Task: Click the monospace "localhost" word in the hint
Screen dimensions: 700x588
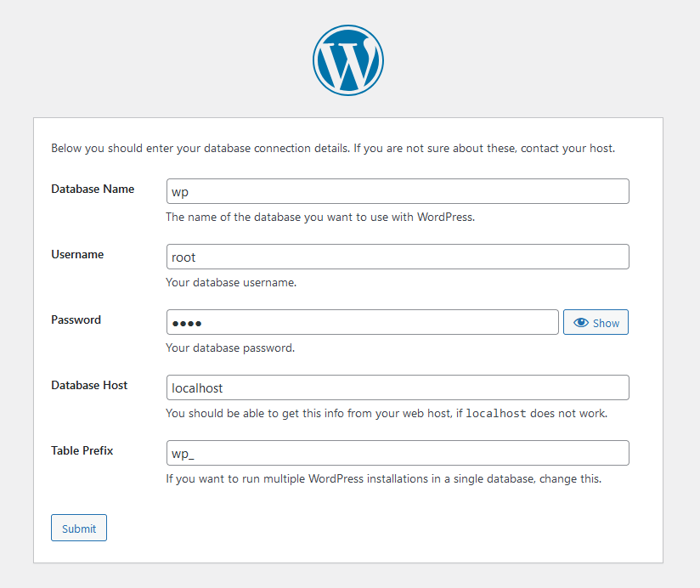Action: pos(498,414)
